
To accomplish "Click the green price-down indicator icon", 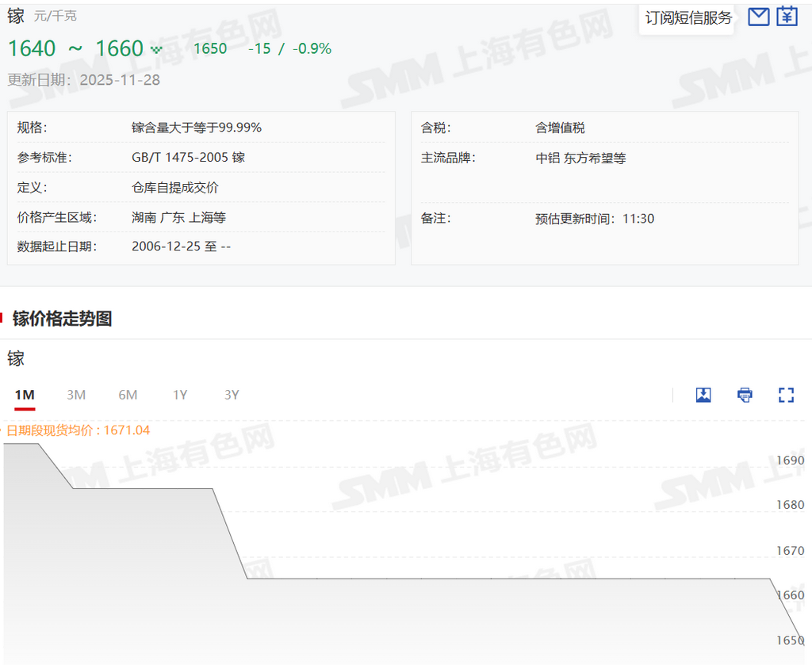I will [x=156, y=49].
